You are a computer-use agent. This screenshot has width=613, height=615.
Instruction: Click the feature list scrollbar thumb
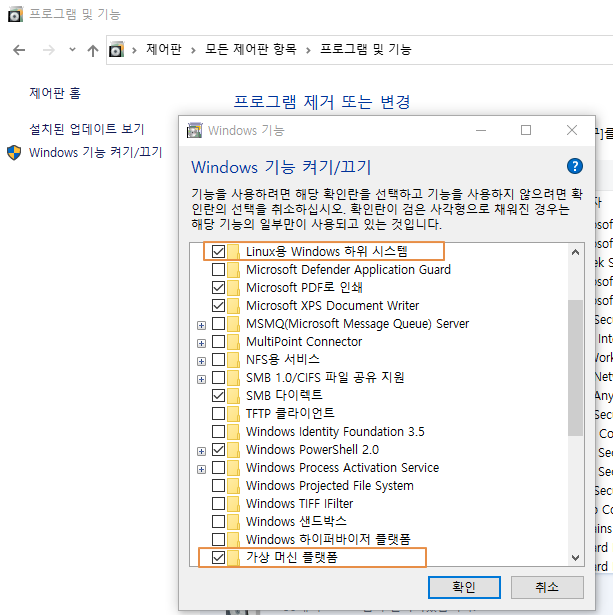pos(575,368)
